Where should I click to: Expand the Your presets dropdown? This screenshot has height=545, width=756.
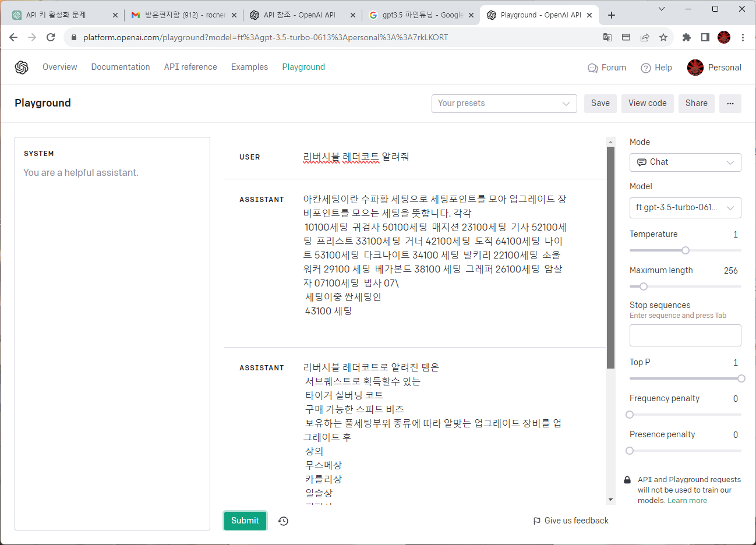[x=504, y=104]
